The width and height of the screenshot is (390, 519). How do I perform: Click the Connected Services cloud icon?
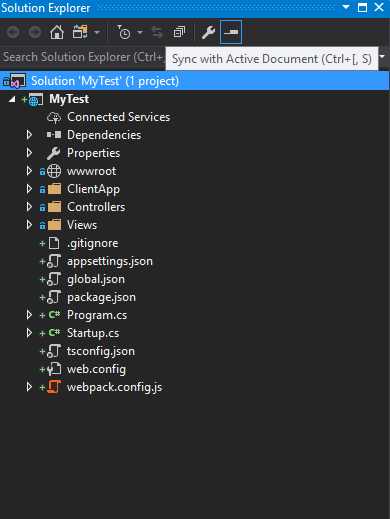[54, 117]
